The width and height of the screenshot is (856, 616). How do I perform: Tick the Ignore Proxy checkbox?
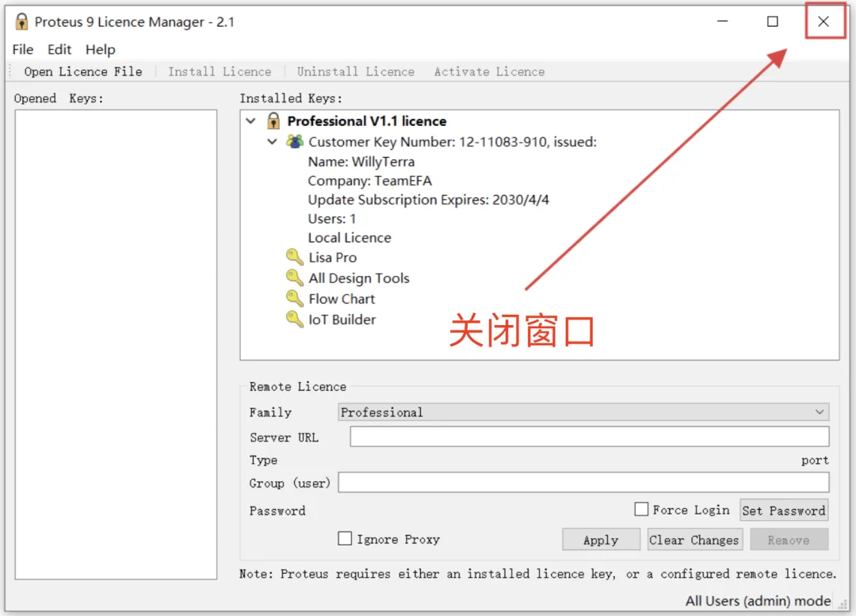coord(345,539)
